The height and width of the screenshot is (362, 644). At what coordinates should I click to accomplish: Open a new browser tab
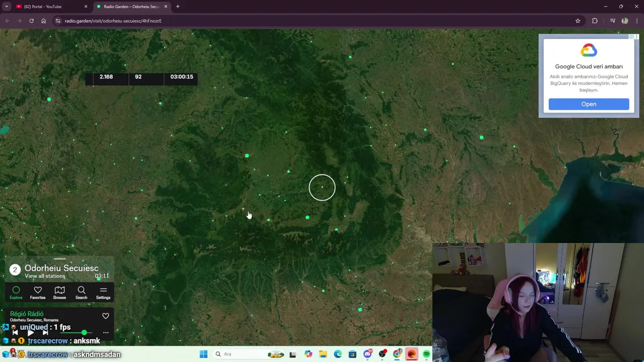(178, 7)
